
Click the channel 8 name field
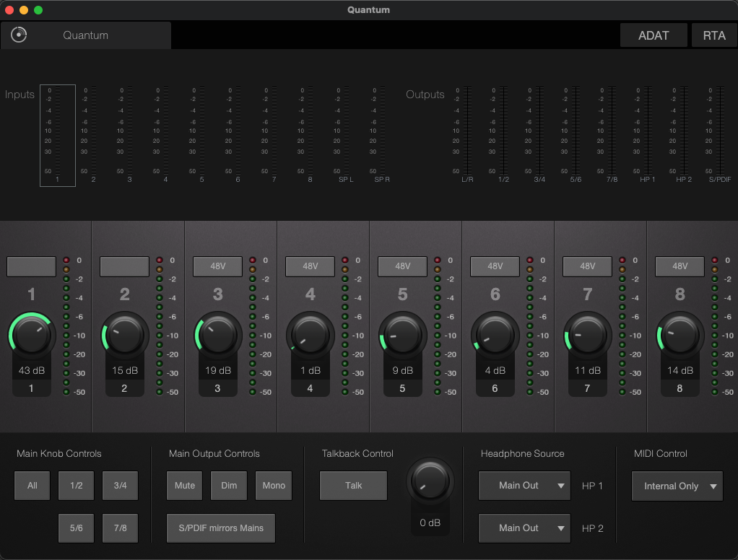(x=680, y=388)
